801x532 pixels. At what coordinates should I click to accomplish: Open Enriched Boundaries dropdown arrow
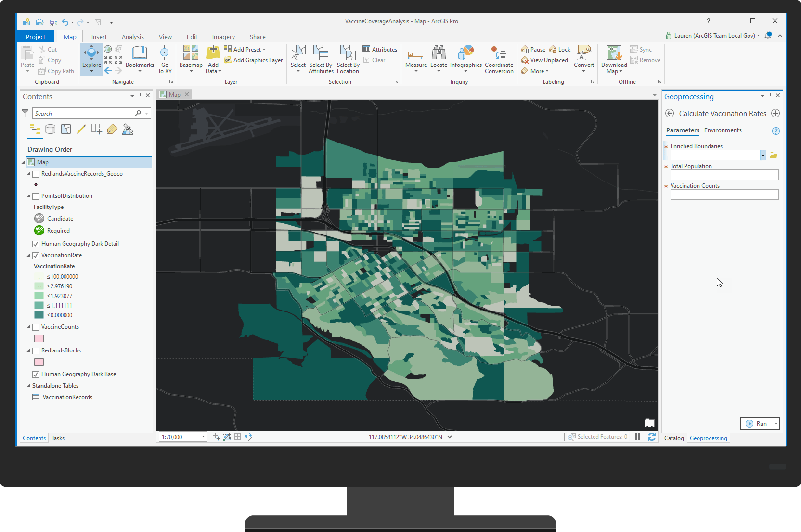[x=763, y=155]
